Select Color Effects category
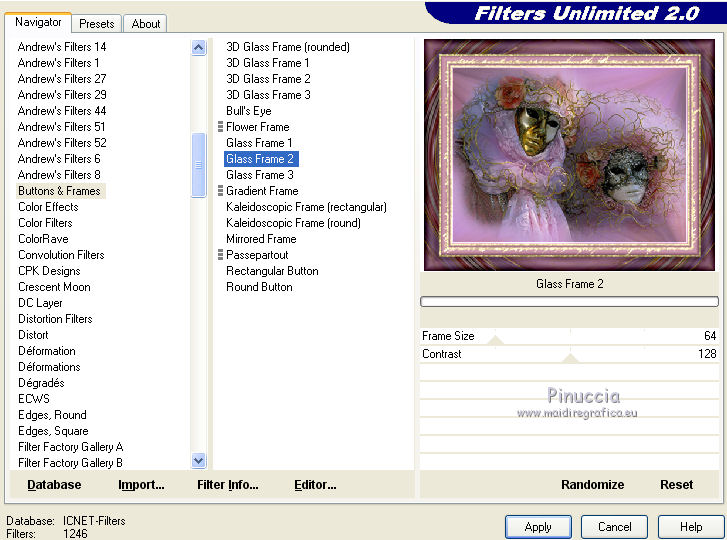 48,207
